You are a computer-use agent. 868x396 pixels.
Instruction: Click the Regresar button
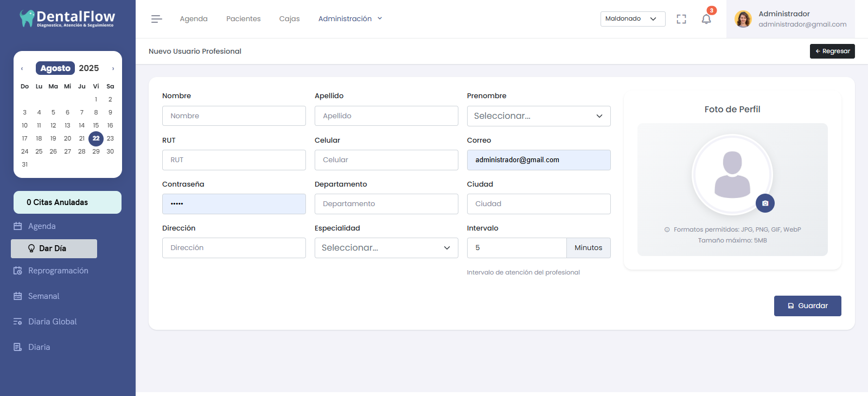[832, 51]
